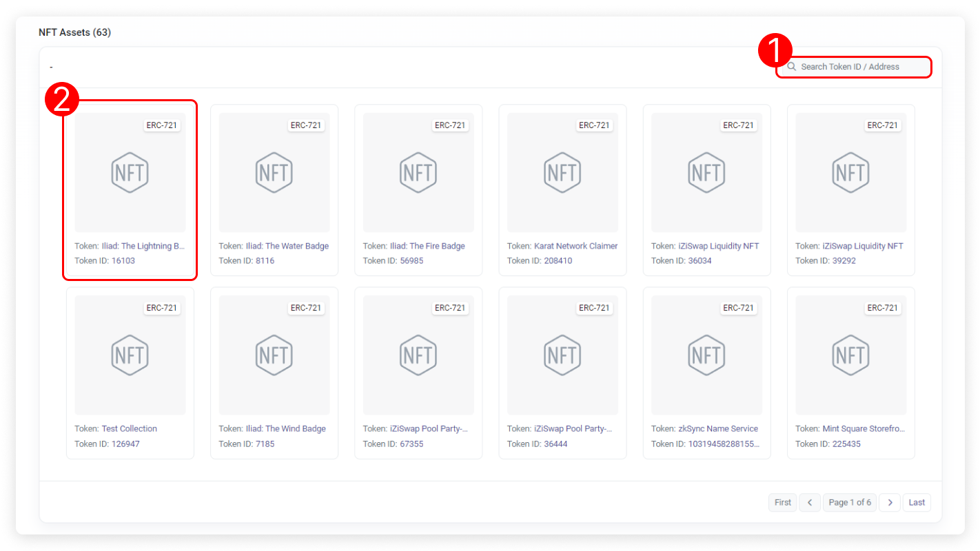Jump to the First page
The image size is (980, 551).
point(782,502)
